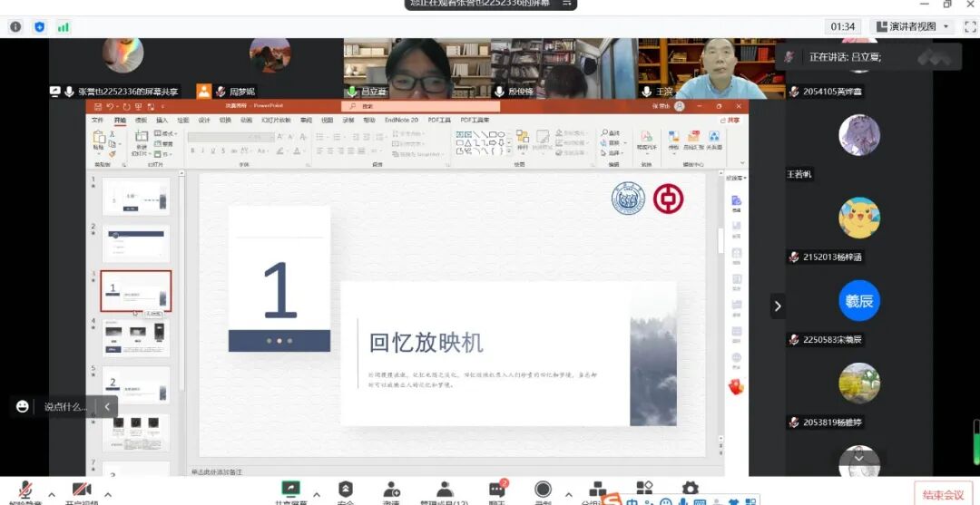Image resolution: width=980 pixels, height=505 pixels.
Task: Check the green network signal icon
Action: coord(64,27)
